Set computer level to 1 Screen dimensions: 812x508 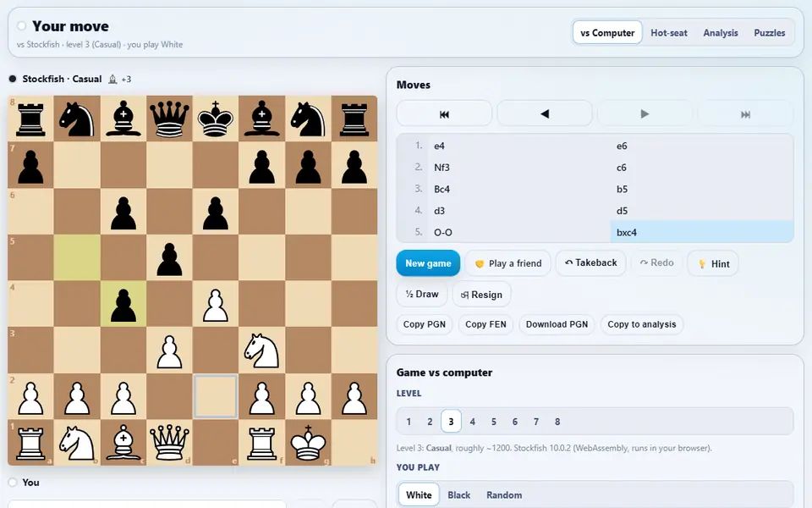pyautogui.click(x=409, y=422)
